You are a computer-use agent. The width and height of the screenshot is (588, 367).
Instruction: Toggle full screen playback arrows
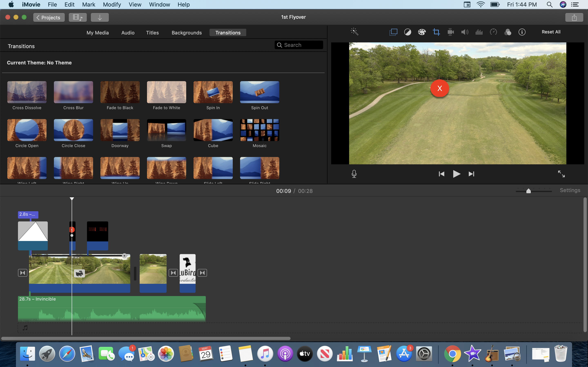click(x=561, y=174)
